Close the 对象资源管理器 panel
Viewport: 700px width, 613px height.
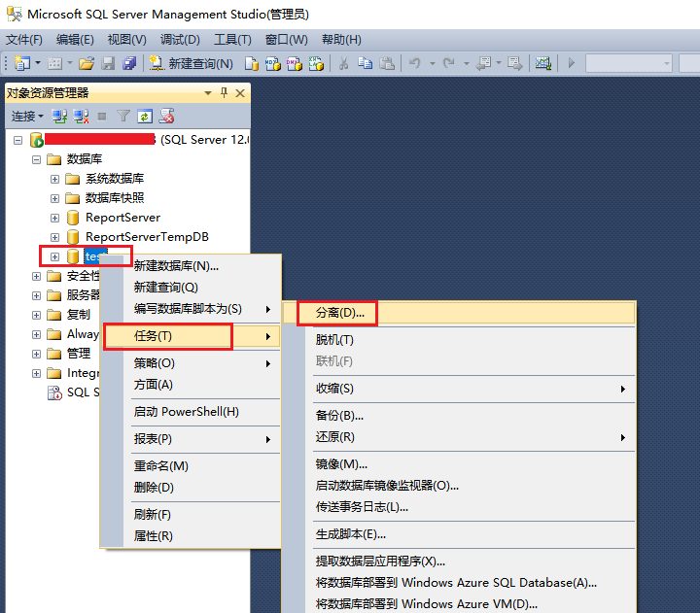point(240,92)
